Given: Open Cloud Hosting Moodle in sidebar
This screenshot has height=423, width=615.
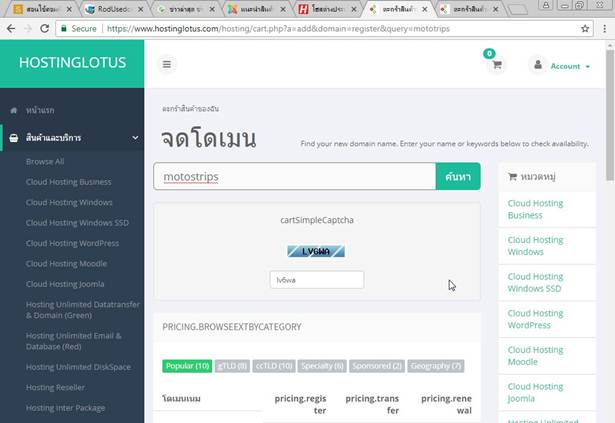Looking at the screenshot, I should [66, 264].
